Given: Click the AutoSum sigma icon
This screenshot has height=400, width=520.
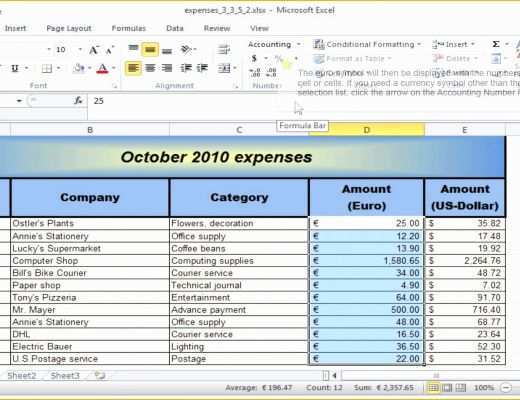Looking at the screenshot, I should 496,44.
